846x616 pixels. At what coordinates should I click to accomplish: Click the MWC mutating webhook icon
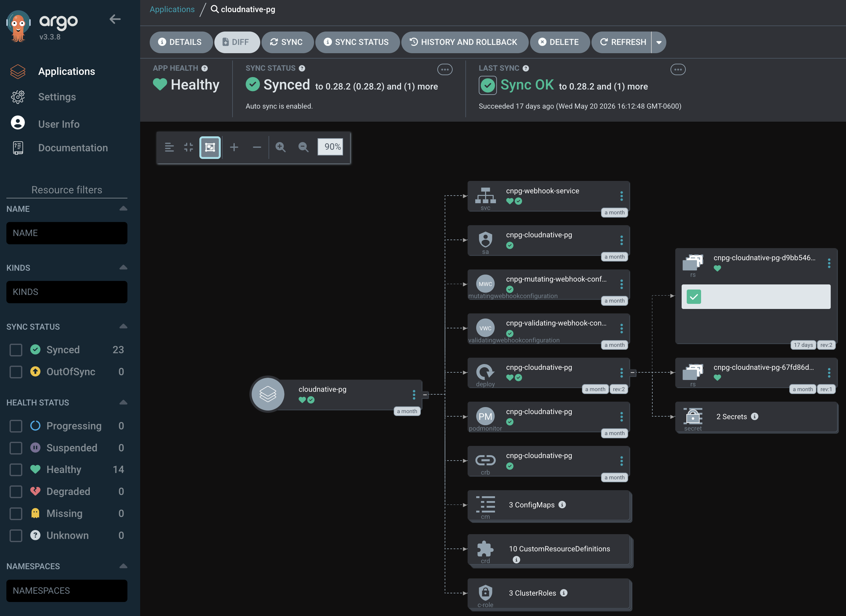tap(485, 284)
